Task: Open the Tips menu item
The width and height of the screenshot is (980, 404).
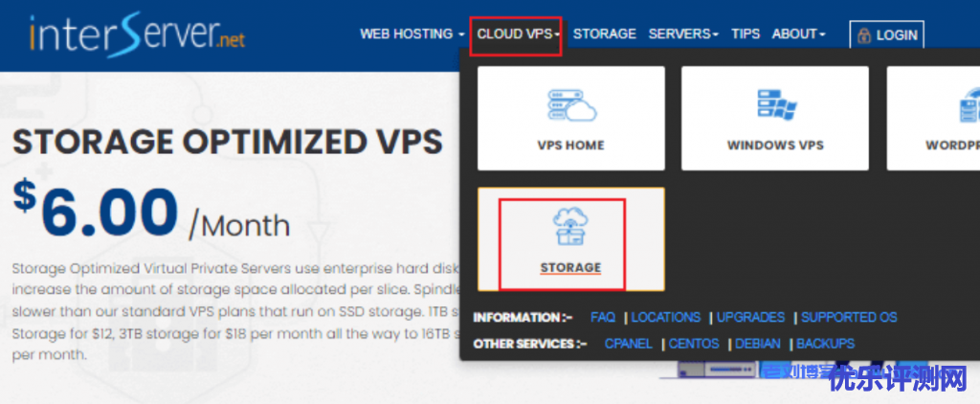Action: click(746, 34)
